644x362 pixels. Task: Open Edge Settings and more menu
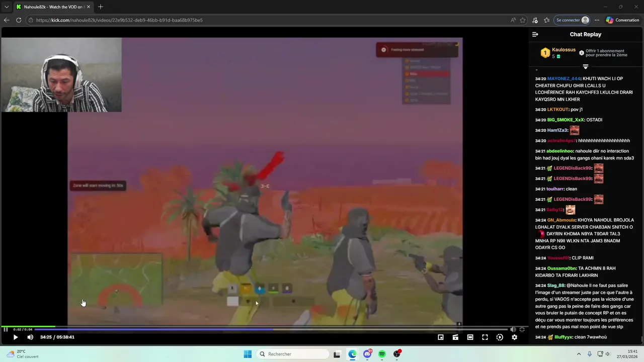[597, 20]
